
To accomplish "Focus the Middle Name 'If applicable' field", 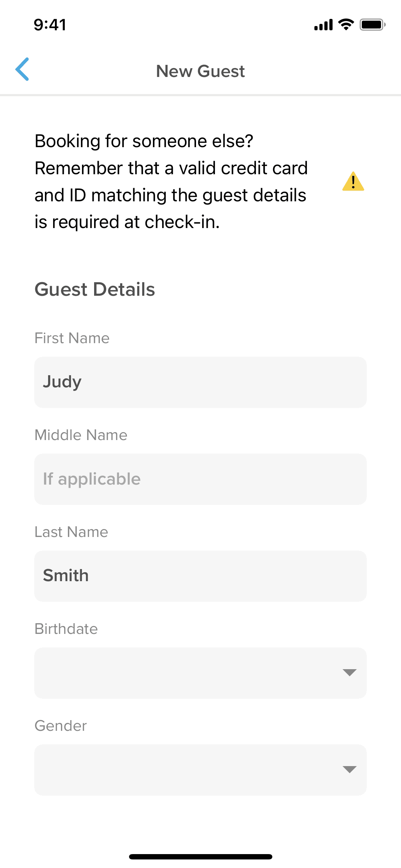I will pos(200,479).
